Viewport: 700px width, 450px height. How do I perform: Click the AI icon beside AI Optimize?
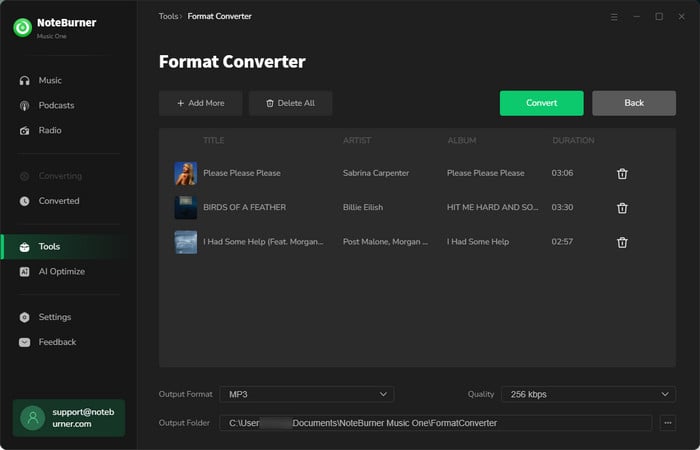(25, 272)
